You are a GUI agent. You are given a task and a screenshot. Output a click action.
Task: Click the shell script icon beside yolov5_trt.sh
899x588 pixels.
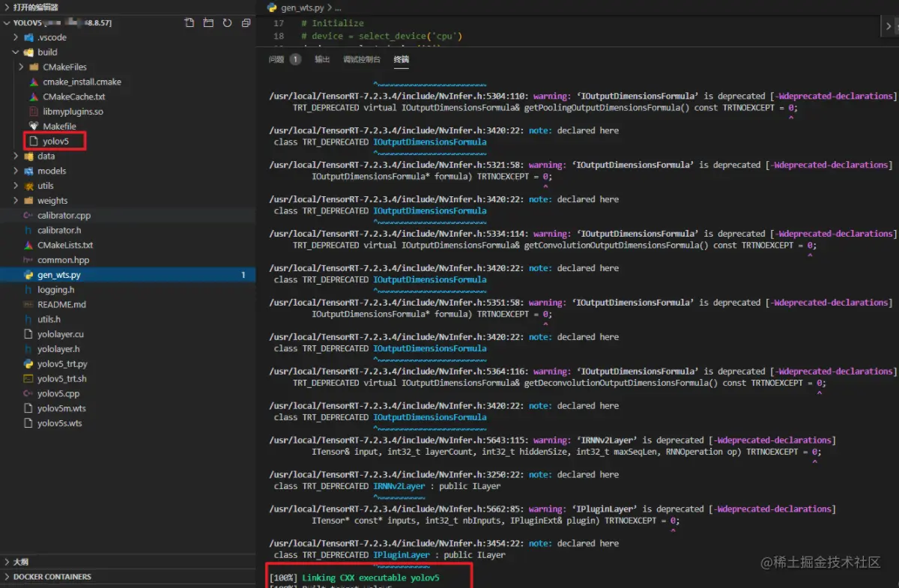28,378
